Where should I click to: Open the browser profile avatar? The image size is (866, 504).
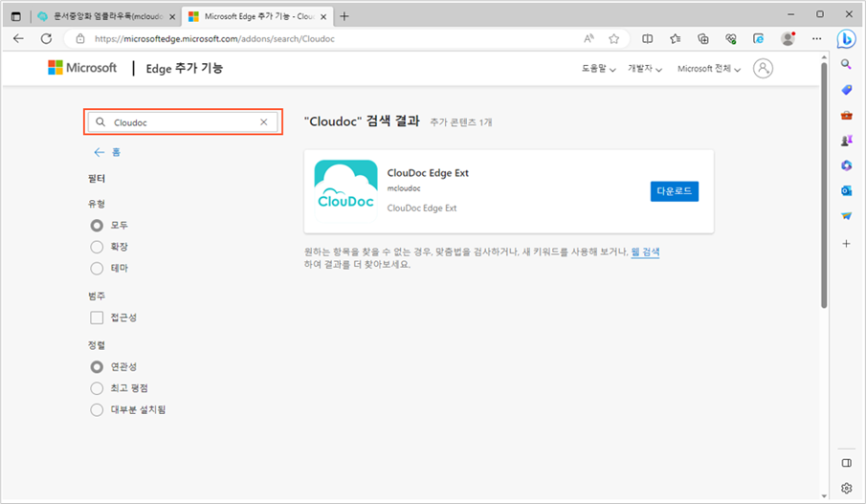(x=788, y=38)
